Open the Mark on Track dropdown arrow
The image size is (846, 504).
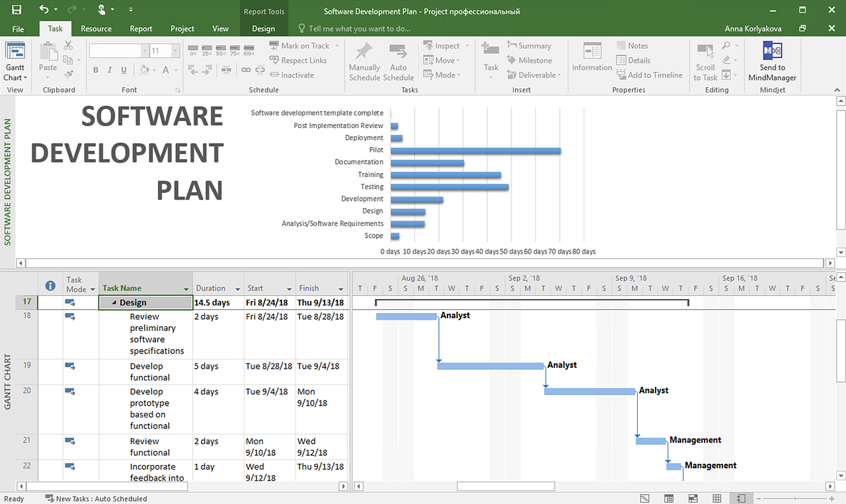(336, 46)
